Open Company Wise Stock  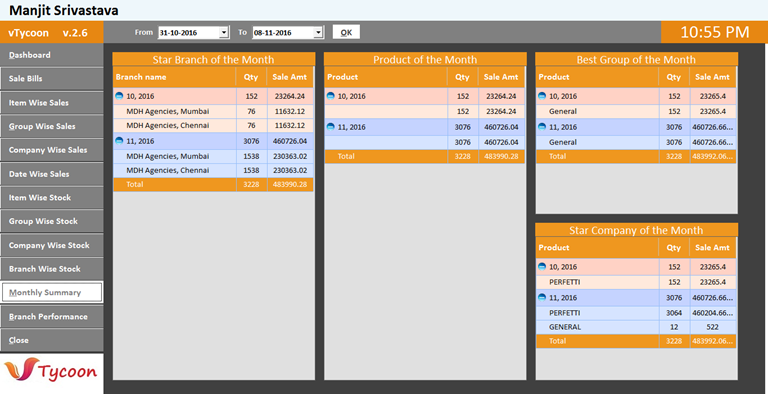coord(51,246)
